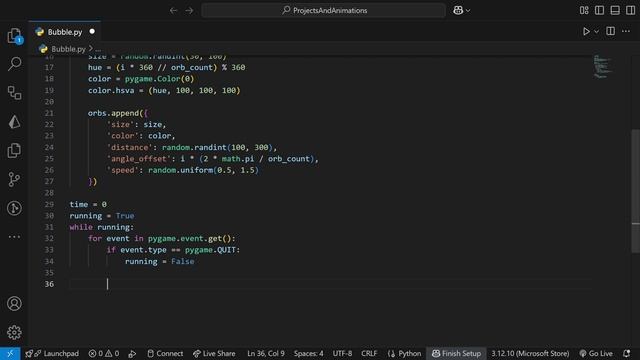The height and width of the screenshot is (360, 640).
Task: Click line number 29 in gutter
Action: (49, 204)
